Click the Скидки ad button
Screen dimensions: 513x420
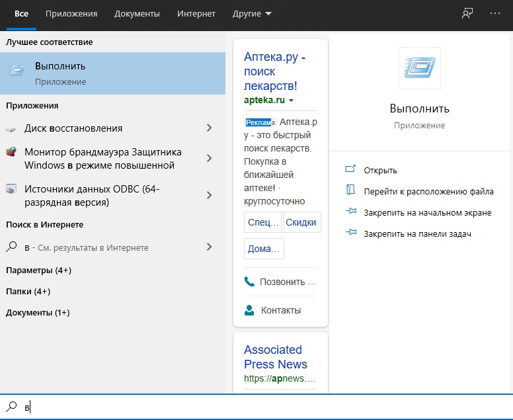click(x=301, y=222)
